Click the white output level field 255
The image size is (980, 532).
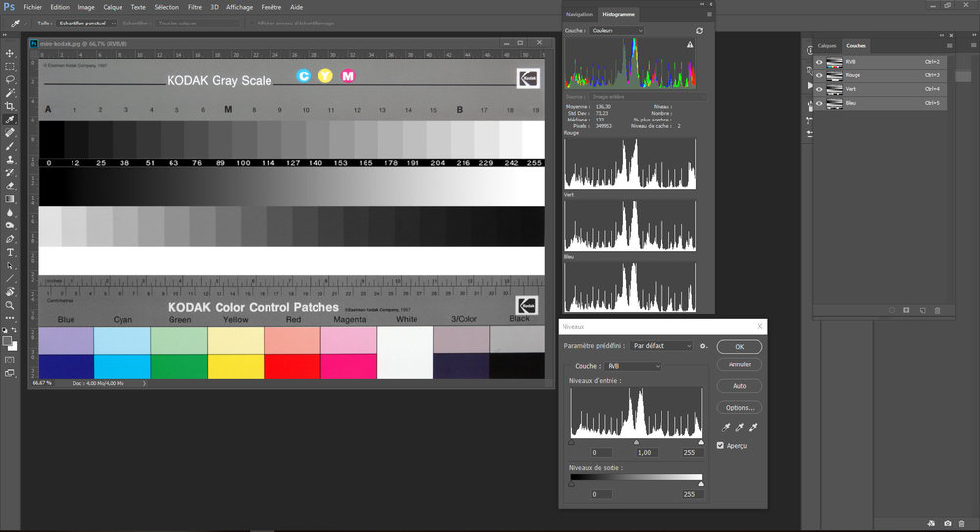tap(689, 494)
